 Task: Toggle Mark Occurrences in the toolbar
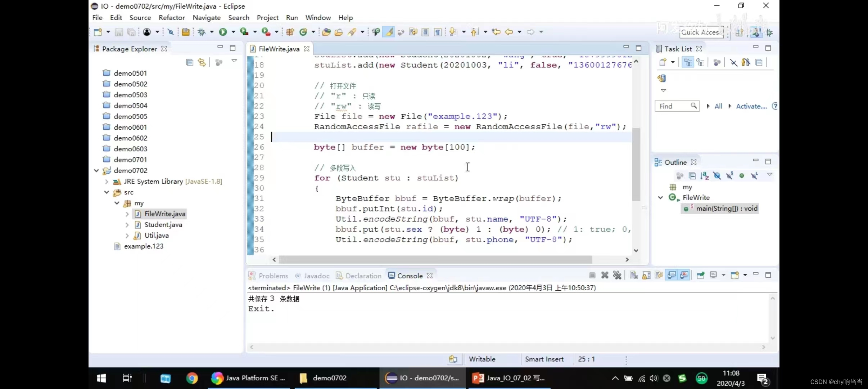click(x=388, y=32)
